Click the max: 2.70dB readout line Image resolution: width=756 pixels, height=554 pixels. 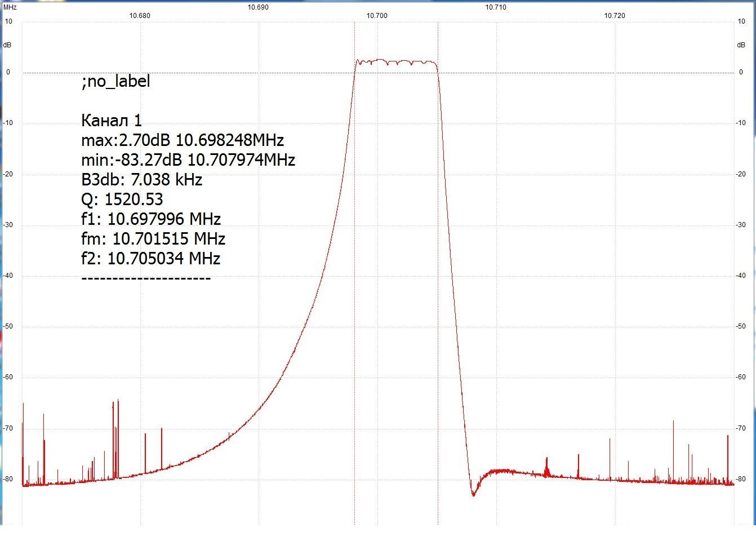pos(183,140)
